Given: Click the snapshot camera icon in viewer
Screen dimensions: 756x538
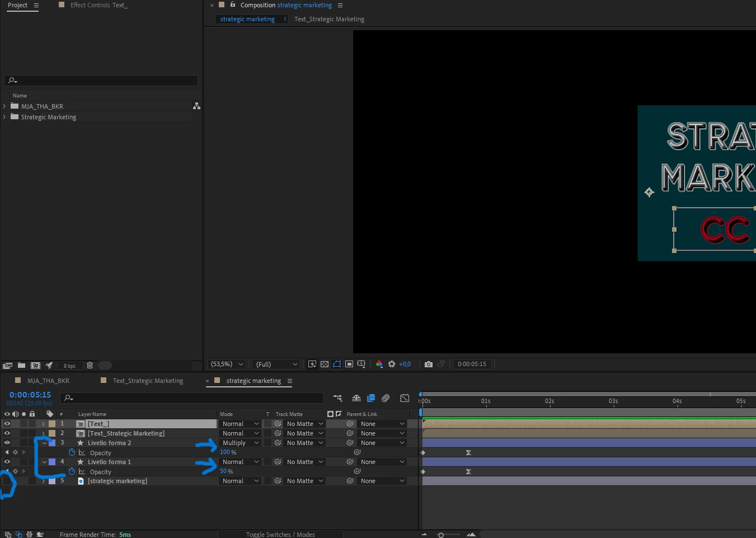Looking at the screenshot, I should tap(429, 364).
